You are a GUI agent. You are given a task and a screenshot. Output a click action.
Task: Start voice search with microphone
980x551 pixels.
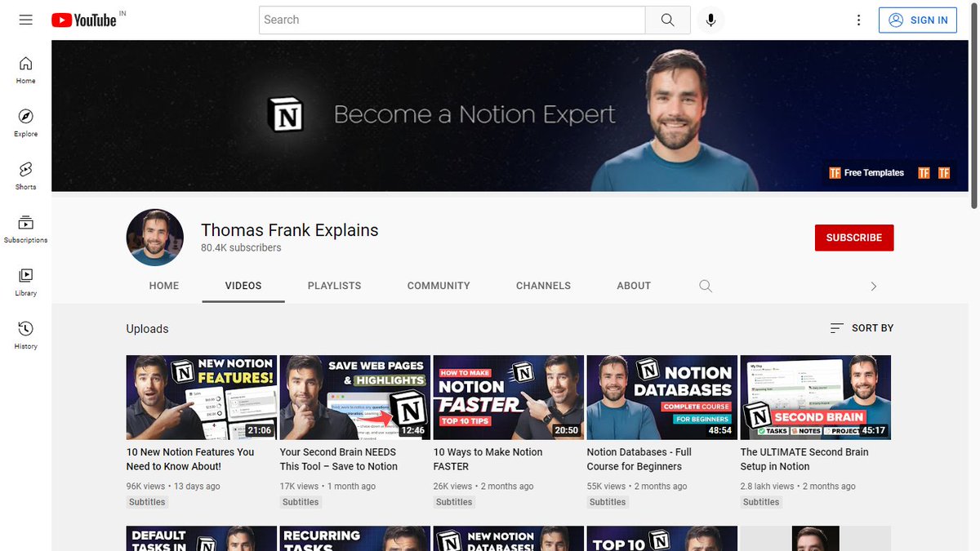pos(710,20)
